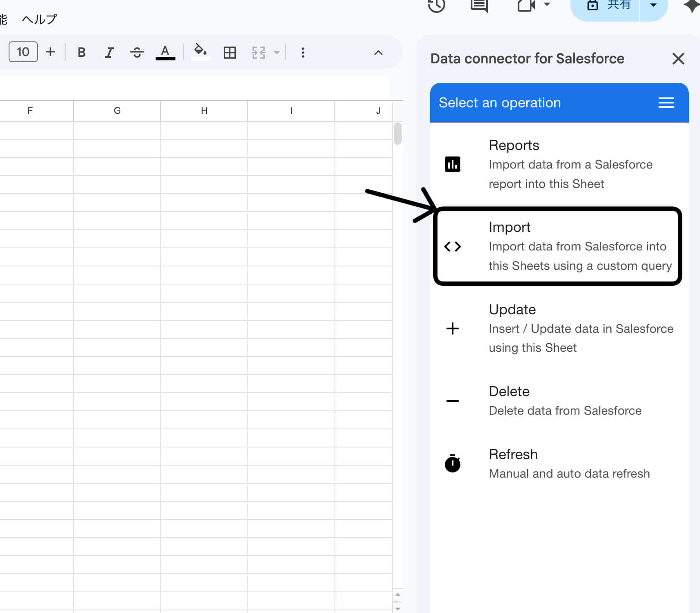Increase font size with plus button
Viewport: 700px width, 613px height.
[50, 52]
